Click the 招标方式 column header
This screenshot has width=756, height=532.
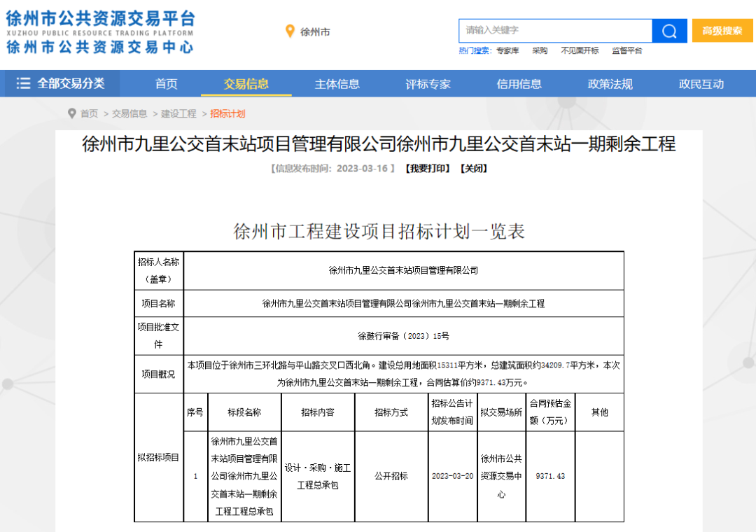(391, 412)
